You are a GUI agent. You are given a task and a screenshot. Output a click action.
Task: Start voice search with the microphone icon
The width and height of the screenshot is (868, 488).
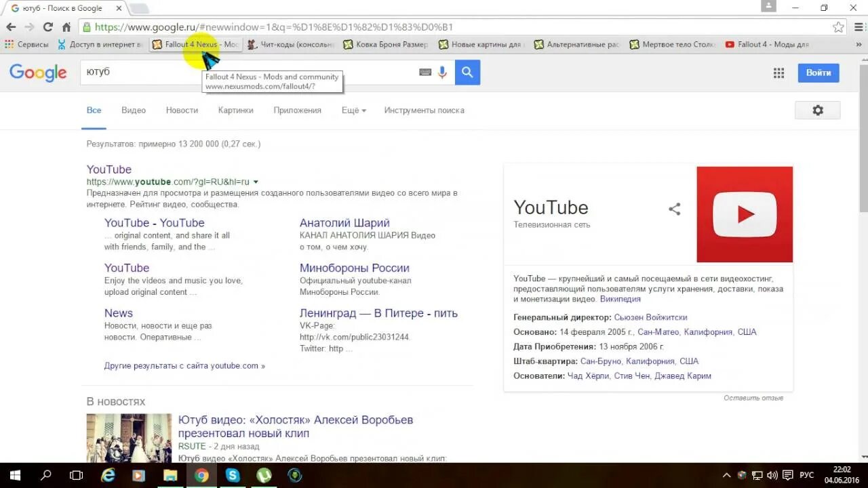(442, 73)
